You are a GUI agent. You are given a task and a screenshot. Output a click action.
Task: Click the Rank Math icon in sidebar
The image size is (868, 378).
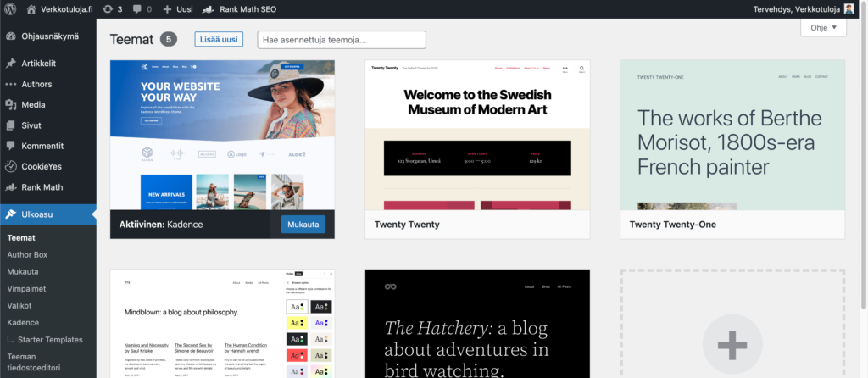10,187
